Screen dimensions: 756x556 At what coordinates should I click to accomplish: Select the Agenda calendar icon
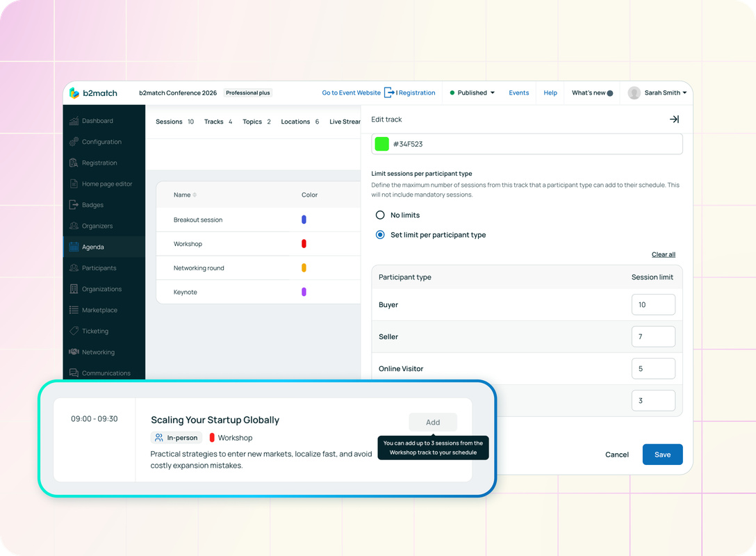[x=74, y=247]
